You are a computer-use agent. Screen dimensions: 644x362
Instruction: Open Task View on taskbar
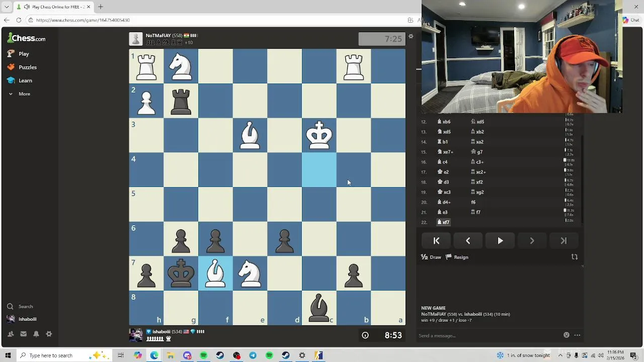pyautogui.click(x=121, y=355)
